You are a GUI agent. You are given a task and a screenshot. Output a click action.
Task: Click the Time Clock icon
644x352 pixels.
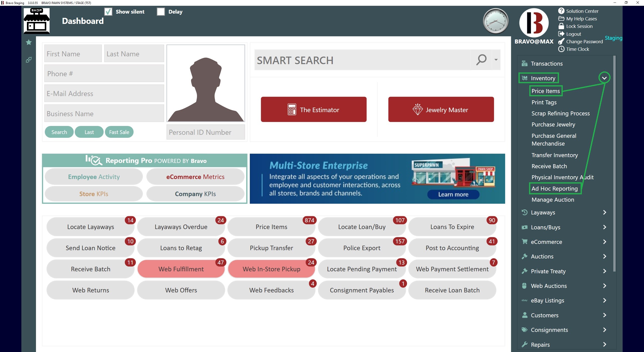point(561,49)
